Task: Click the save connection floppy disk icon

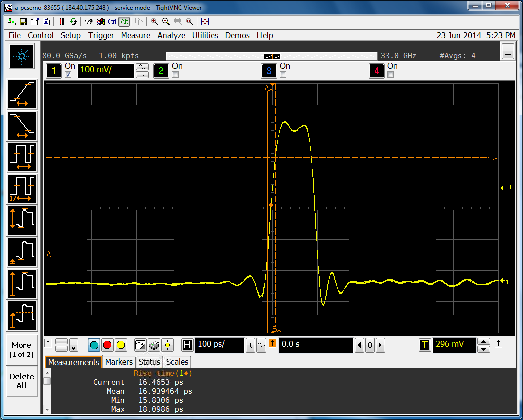Action: click(23, 22)
